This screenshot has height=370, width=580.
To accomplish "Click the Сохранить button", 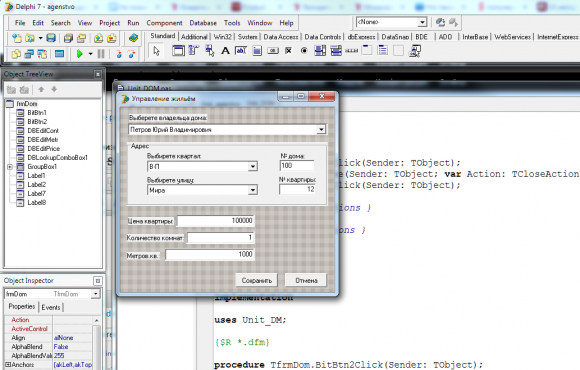I will point(257,280).
